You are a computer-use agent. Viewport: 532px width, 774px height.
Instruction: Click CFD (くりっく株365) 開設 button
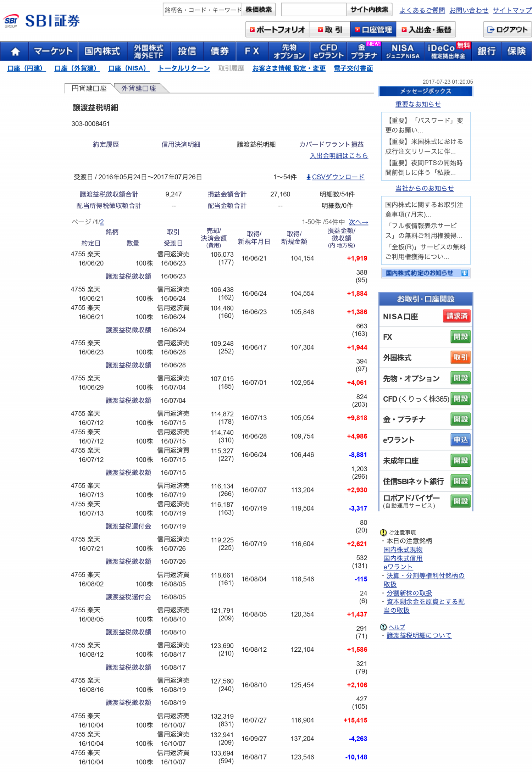point(460,399)
